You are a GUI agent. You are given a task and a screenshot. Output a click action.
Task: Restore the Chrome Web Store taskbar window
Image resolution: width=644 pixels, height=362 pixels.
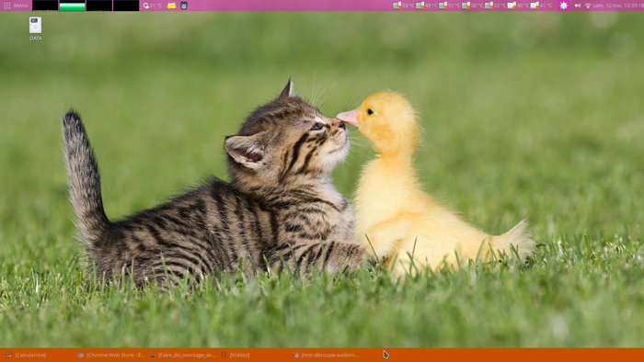pyautogui.click(x=111, y=355)
